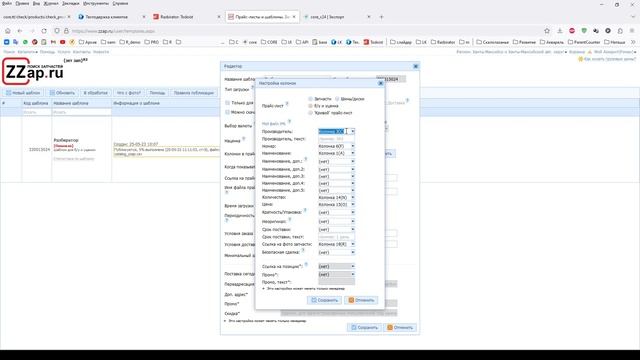This screenshot has height=360, width=640.
Task: Open the Срок поставки dropdown
Action: point(353,229)
